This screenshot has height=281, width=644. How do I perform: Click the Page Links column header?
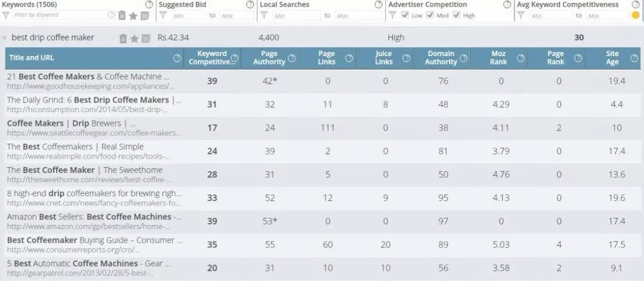[327, 58]
